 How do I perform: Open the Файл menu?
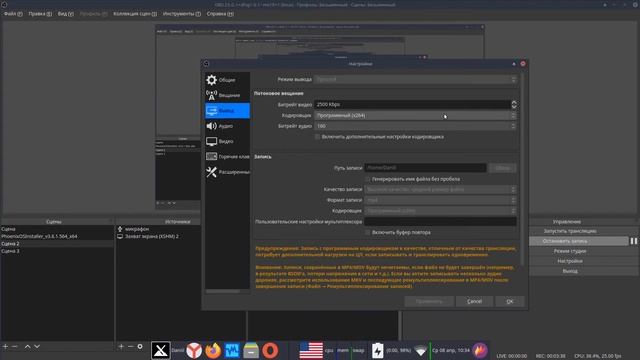point(13,13)
